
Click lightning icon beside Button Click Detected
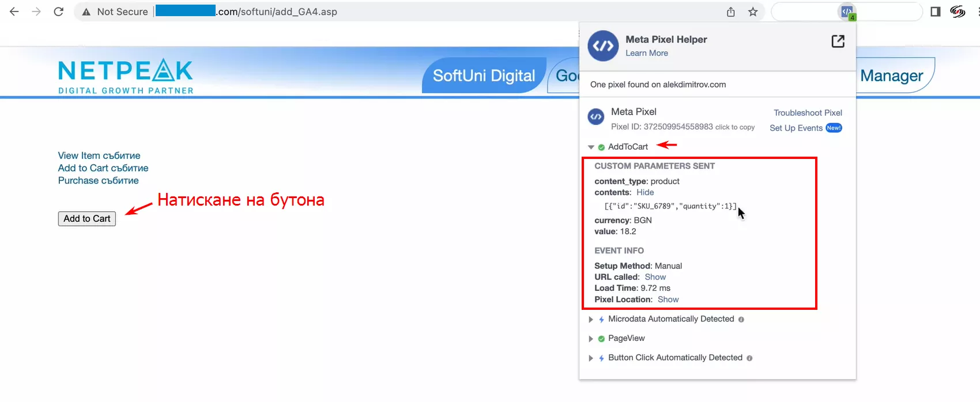(x=601, y=358)
